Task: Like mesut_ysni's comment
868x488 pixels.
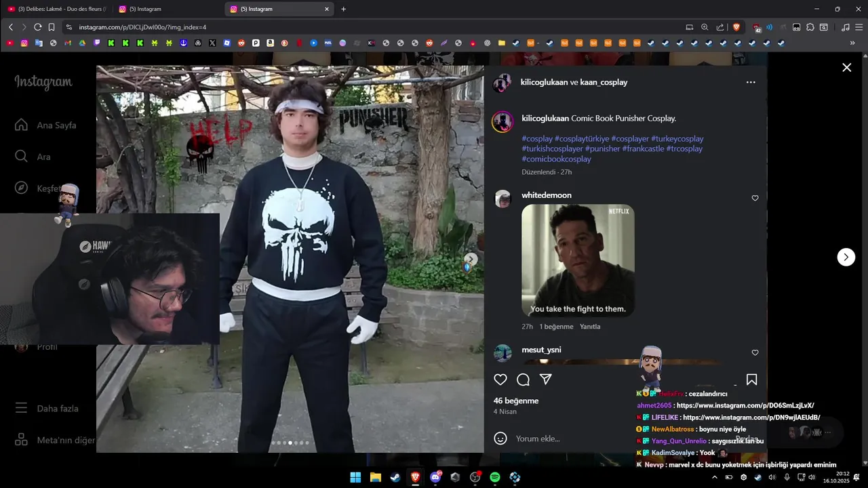Action: 755,352
